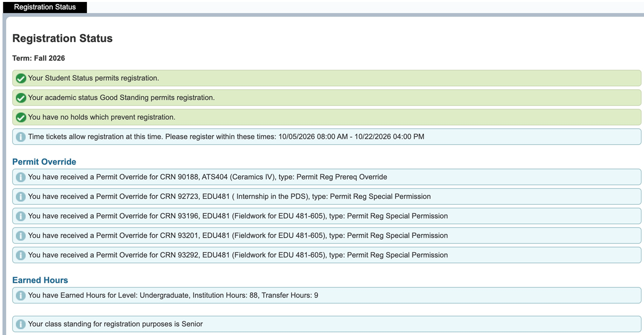The image size is (644, 335).
Task: Select 'Your academic status Good Standing permits registration.' text
Action: coord(121,97)
